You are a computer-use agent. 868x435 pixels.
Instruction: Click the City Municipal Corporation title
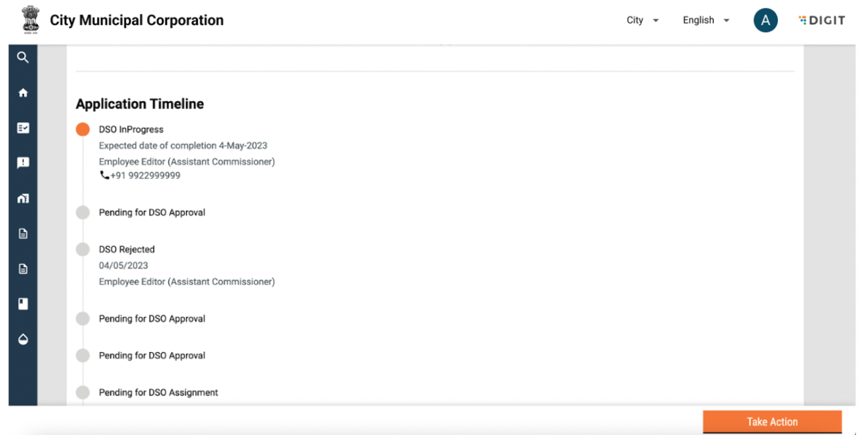(x=137, y=20)
